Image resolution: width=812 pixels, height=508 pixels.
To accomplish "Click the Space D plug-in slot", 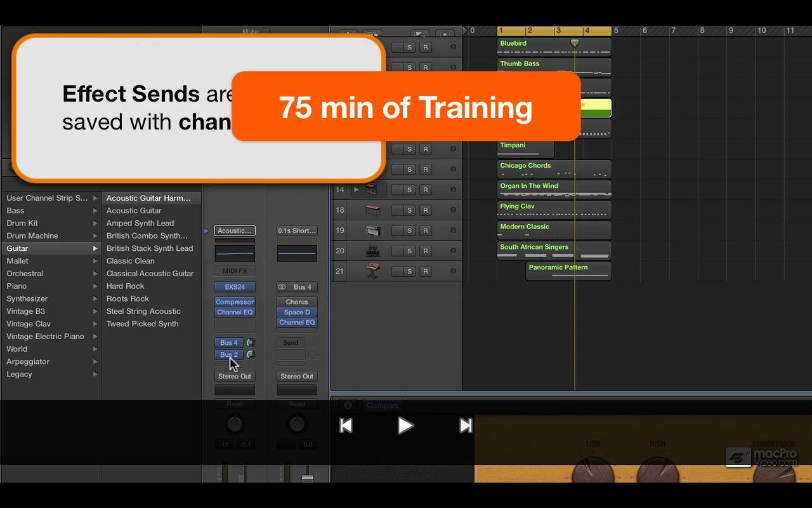I will tap(297, 312).
